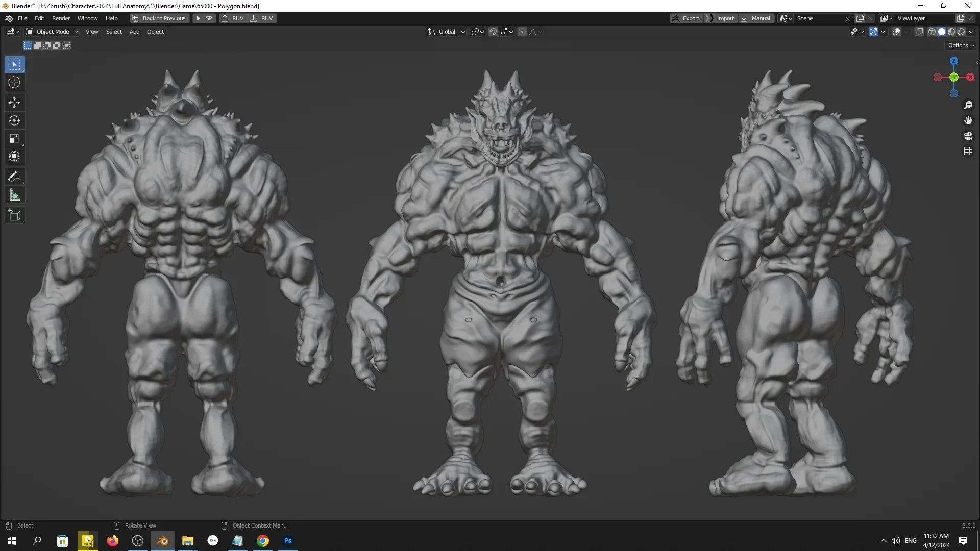Activate the Add Cube tool
The image size is (980, 551).
click(x=14, y=215)
